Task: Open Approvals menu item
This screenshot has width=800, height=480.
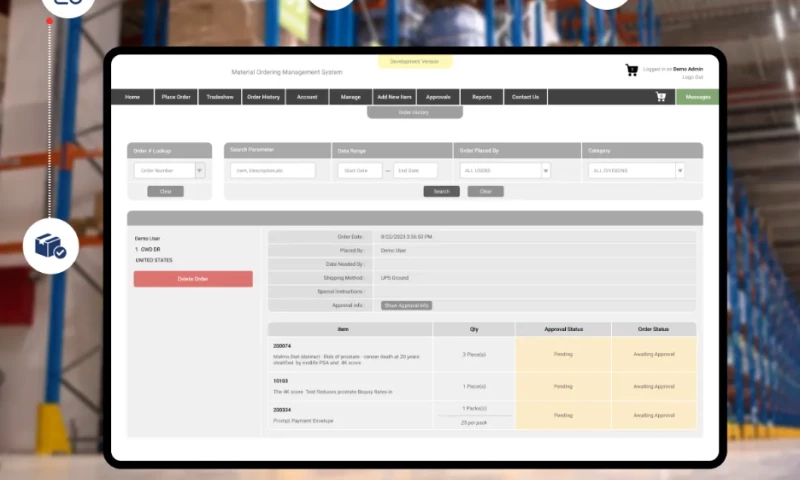Action: point(438,97)
